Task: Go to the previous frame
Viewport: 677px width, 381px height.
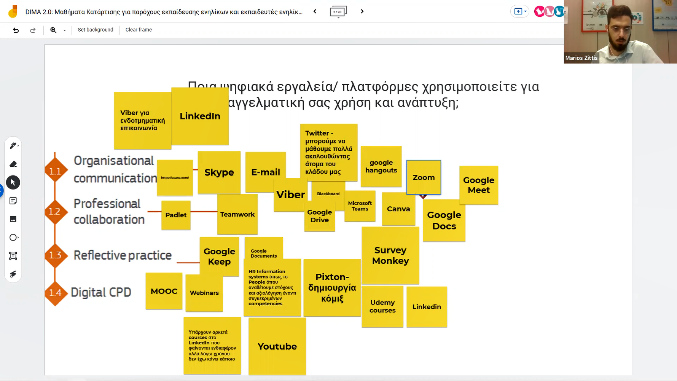Action: (x=315, y=11)
